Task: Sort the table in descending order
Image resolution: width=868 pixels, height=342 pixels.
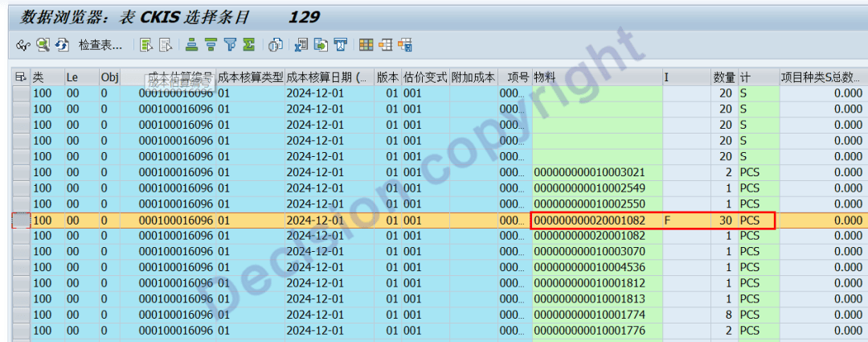Action: click(211, 45)
